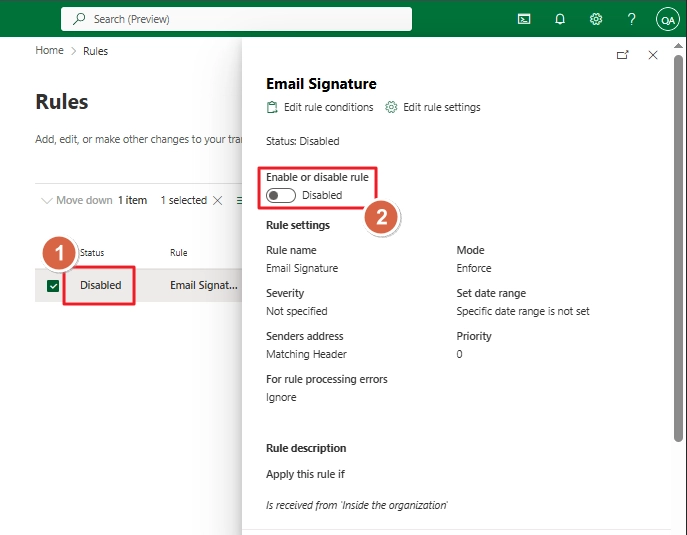The image size is (687, 535).
Task: Click the Email Signature panel title
Action: pos(321,84)
